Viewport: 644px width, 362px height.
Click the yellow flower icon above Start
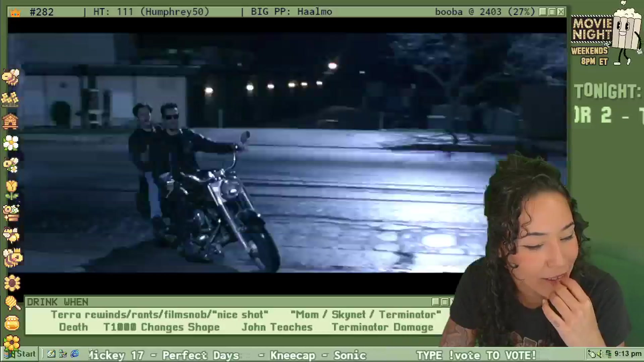pos(12,343)
